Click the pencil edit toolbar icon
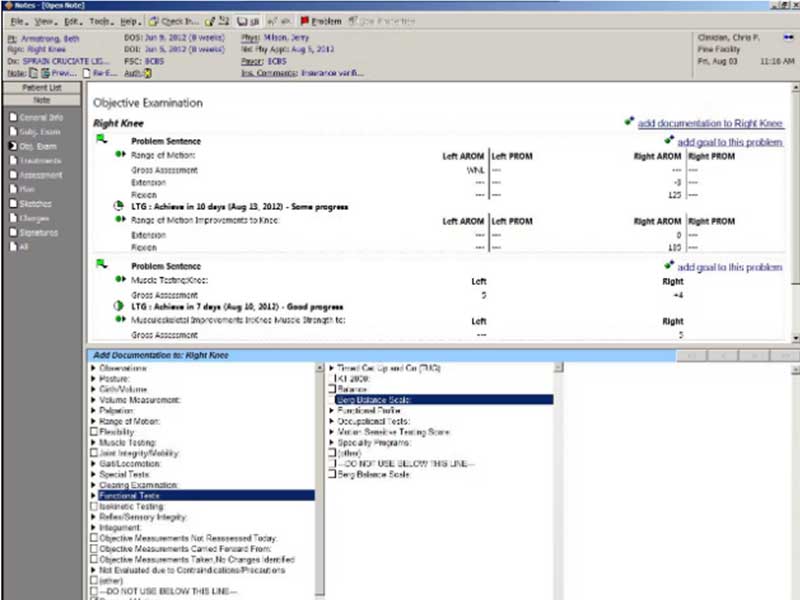The width and height of the screenshot is (800, 600). 210,21
